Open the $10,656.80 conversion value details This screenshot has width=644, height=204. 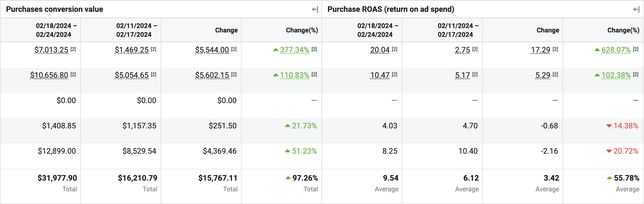pyautogui.click(x=49, y=75)
